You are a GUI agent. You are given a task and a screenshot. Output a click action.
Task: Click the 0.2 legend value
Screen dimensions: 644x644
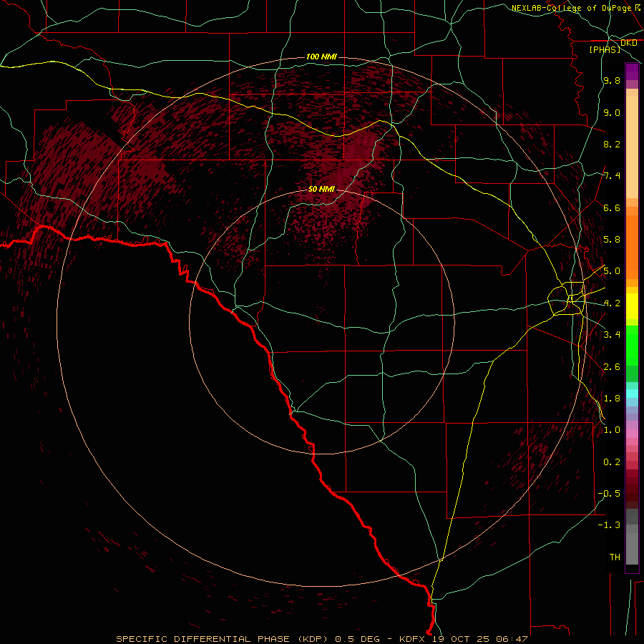(612, 462)
